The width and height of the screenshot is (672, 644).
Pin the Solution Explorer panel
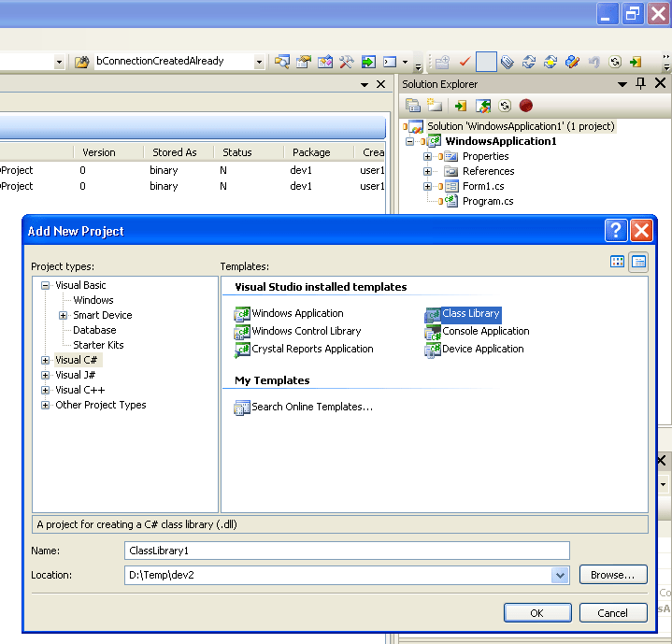(x=641, y=83)
